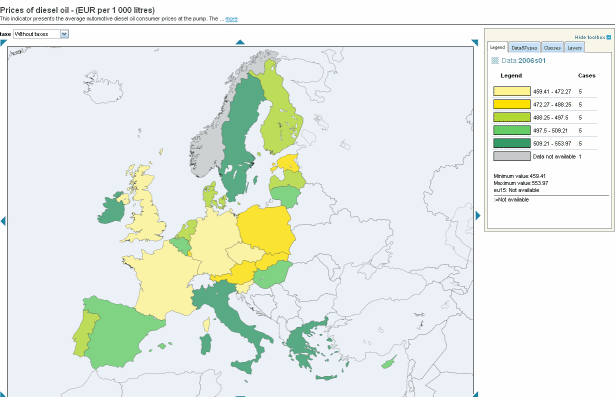The height and width of the screenshot is (397, 615).
Task: Select the pale yellow 459.41 - 472.27 swatch
Action: pyautogui.click(x=512, y=91)
